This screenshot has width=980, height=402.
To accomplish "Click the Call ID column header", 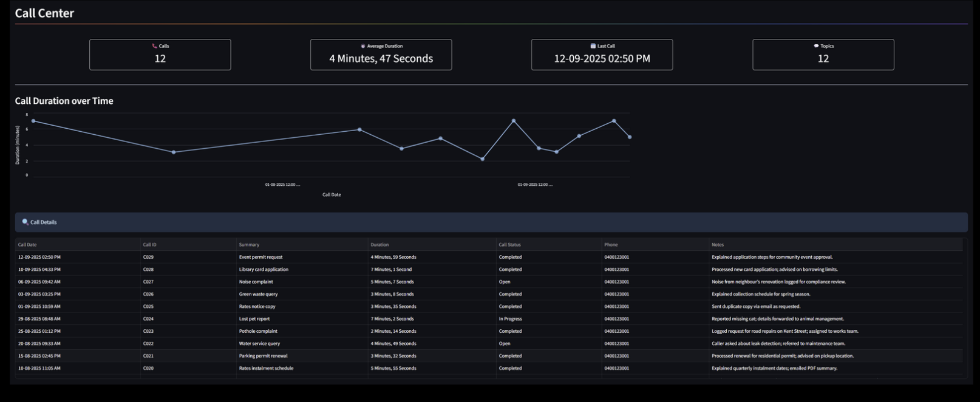I will point(149,245).
